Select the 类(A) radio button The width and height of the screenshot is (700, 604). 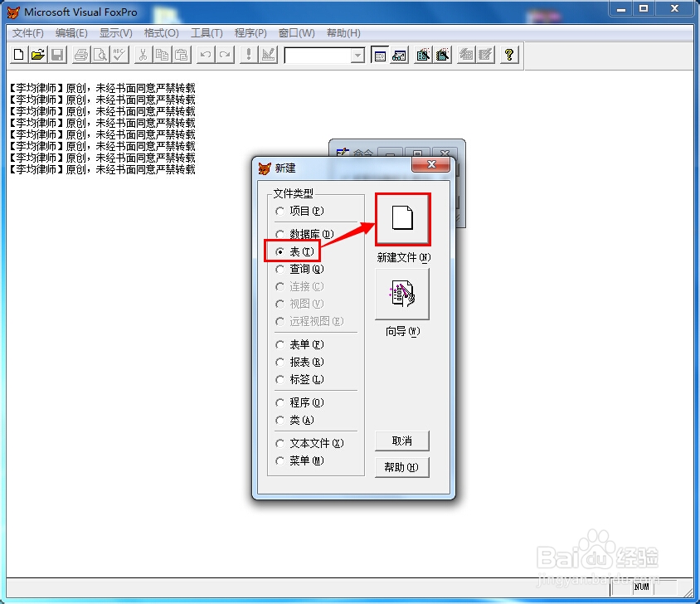280,421
